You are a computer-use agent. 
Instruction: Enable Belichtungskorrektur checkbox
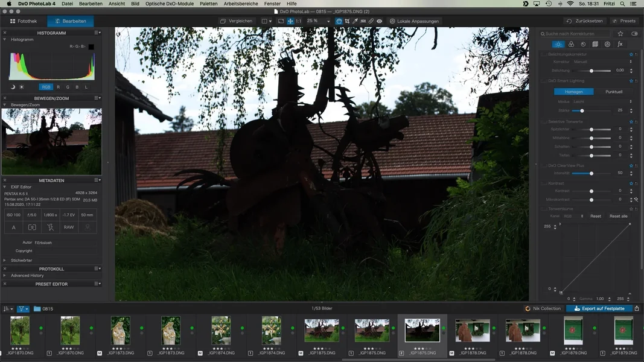tap(544, 54)
